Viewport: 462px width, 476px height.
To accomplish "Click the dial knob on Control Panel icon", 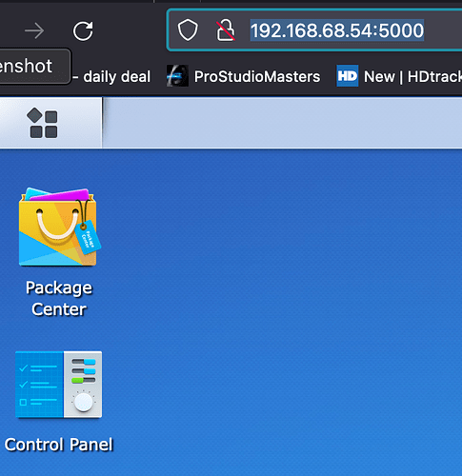I will (x=83, y=402).
